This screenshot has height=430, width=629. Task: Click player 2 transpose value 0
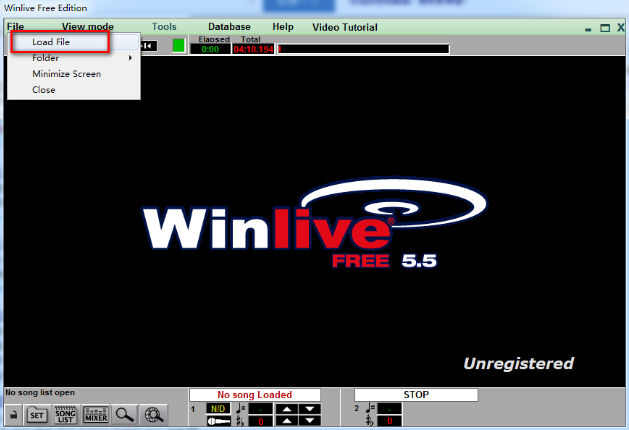pyautogui.click(x=389, y=421)
